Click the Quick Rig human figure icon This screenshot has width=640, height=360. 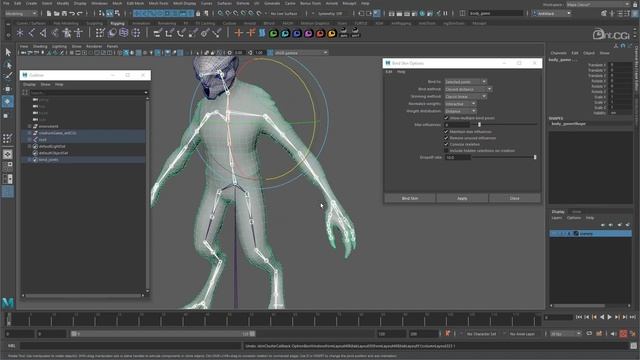[x=67, y=33]
